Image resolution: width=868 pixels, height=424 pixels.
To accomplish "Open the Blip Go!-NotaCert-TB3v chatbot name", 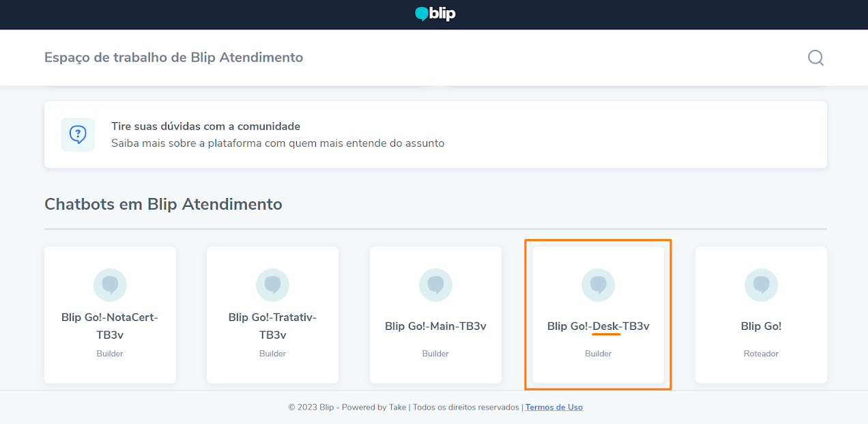I will (110, 326).
